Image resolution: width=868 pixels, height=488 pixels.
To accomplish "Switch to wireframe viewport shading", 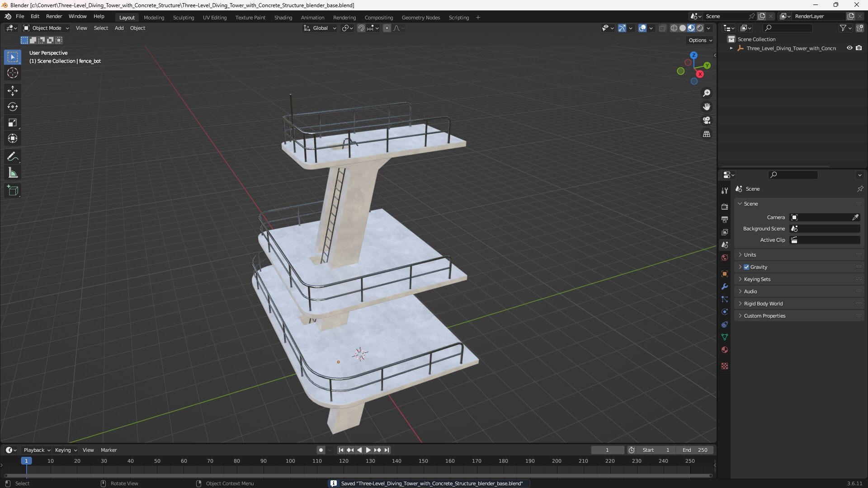I will coord(674,28).
